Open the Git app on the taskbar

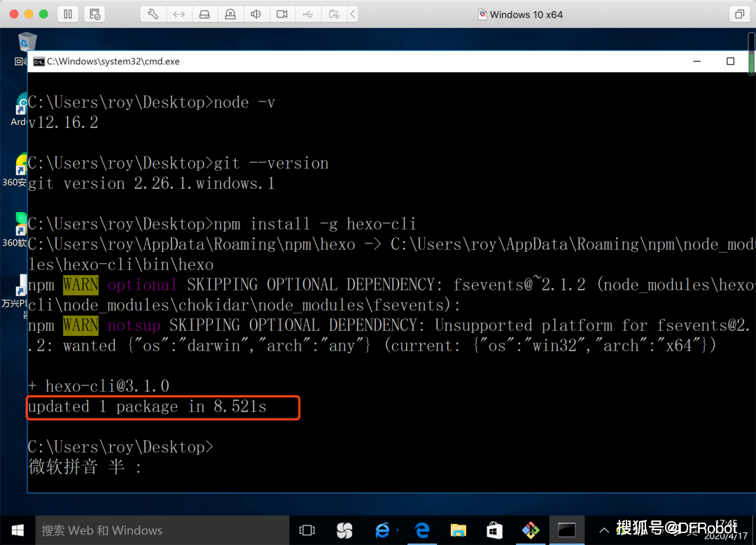point(531,530)
